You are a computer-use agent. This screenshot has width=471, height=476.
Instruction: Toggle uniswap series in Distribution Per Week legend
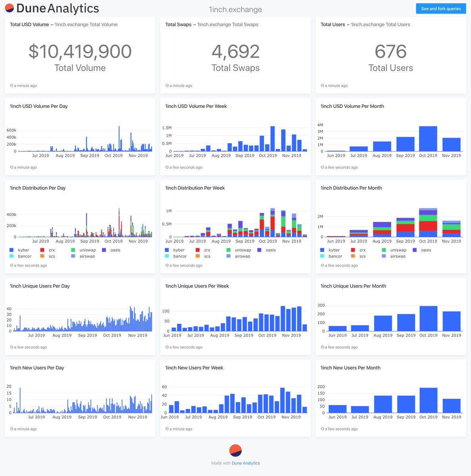coord(239,250)
